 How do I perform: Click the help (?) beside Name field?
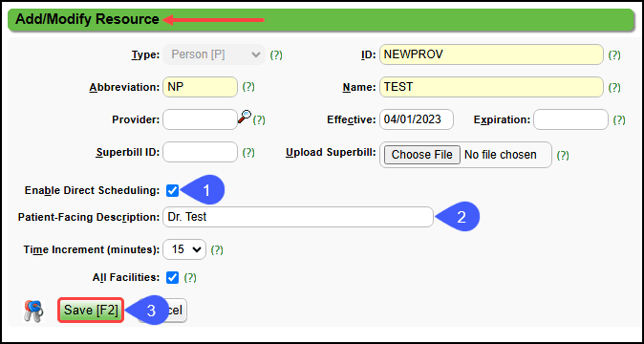tap(614, 88)
